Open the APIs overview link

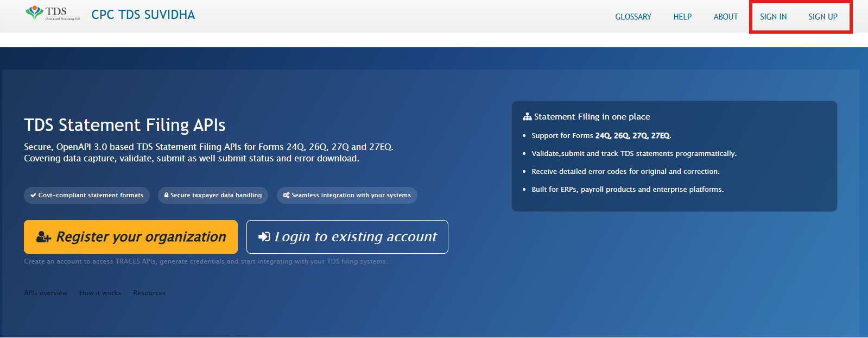click(x=46, y=293)
